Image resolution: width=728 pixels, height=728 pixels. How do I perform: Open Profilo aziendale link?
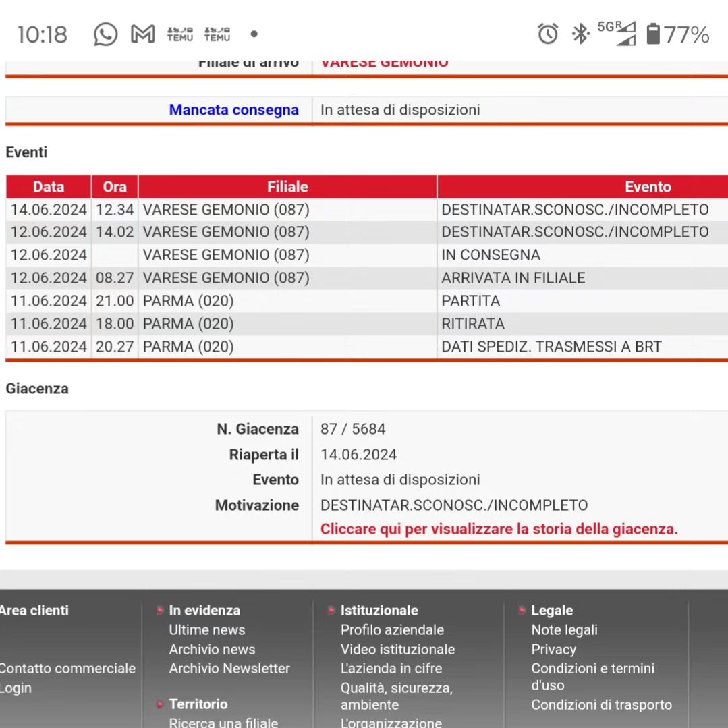pos(392,630)
